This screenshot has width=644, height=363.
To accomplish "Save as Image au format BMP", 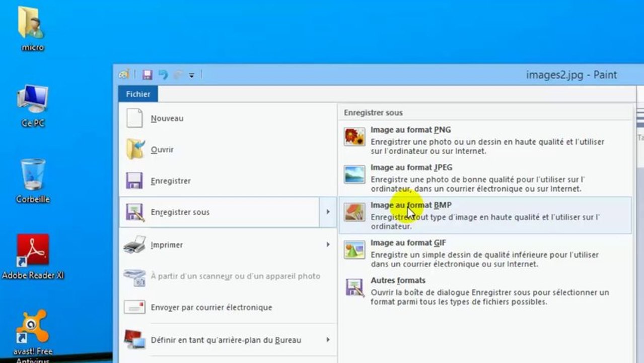I will point(485,215).
